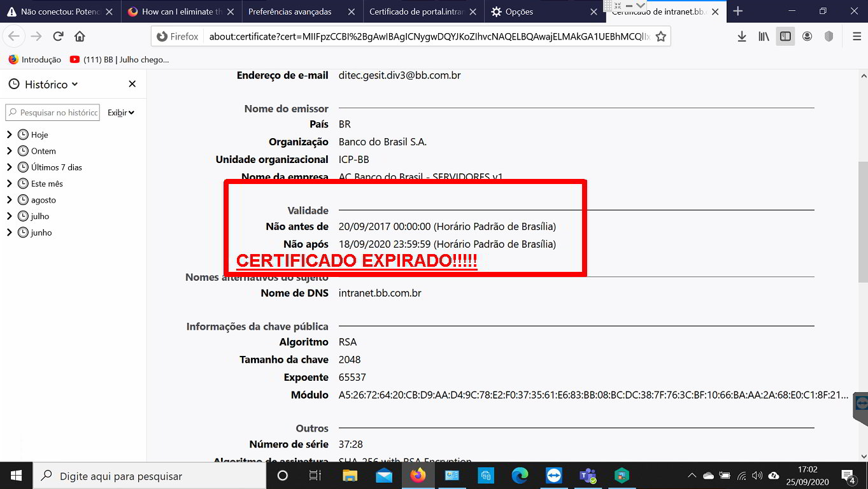
Task: Click the serial number value 37:28
Action: pos(351,444)
